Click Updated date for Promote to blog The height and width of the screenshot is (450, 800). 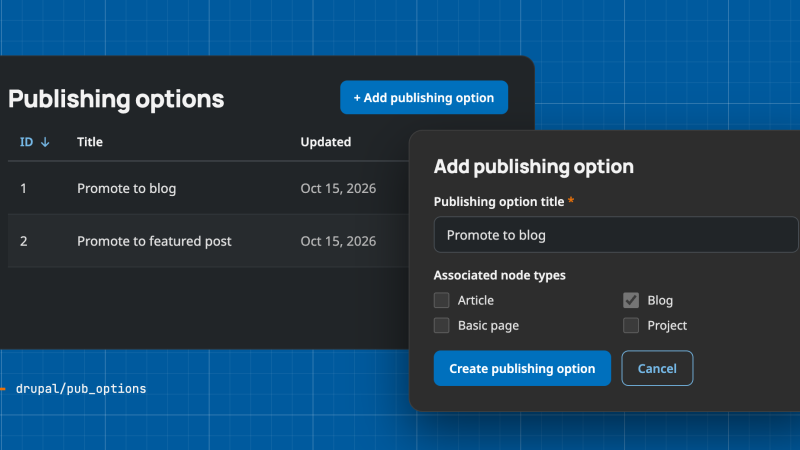pos(338,188)
